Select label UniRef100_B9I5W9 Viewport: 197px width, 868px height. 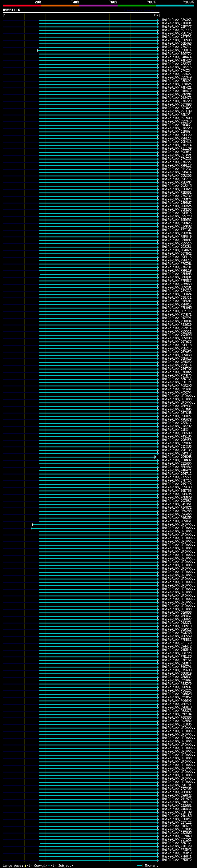[x=177, y=118]
